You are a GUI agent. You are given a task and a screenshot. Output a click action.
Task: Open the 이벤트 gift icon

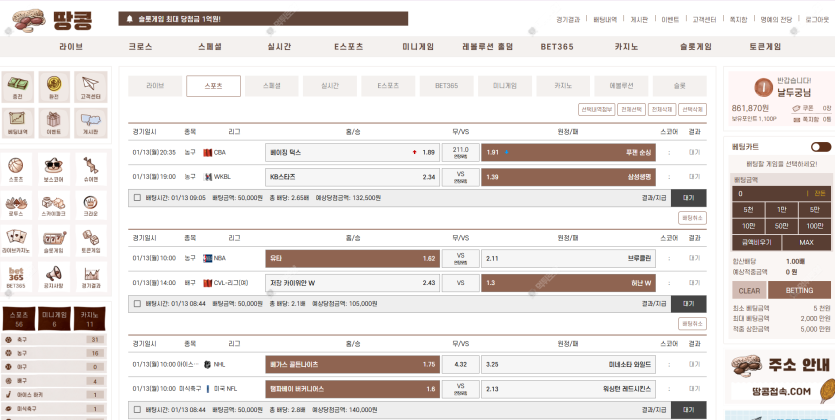[x=54, y=121]
